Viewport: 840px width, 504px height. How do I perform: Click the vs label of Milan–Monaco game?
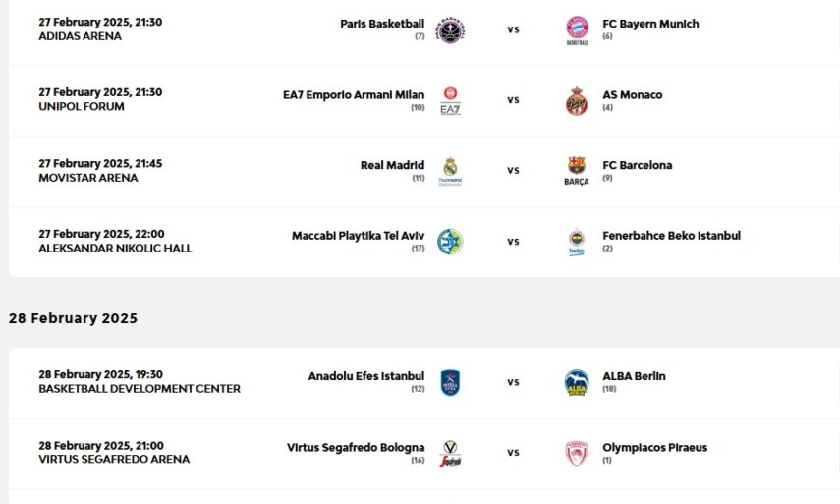(513, 100)
